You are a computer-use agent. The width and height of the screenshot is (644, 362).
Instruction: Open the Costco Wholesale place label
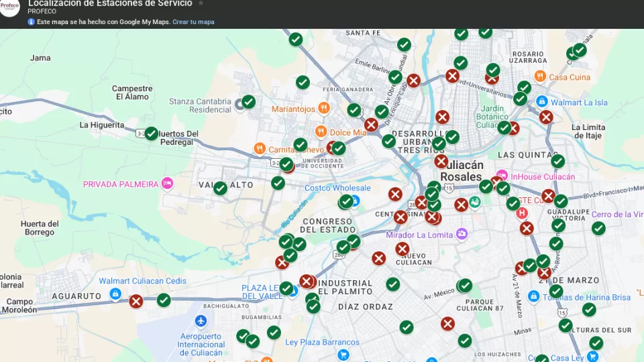pyautogui.click(x=337, y=188)
